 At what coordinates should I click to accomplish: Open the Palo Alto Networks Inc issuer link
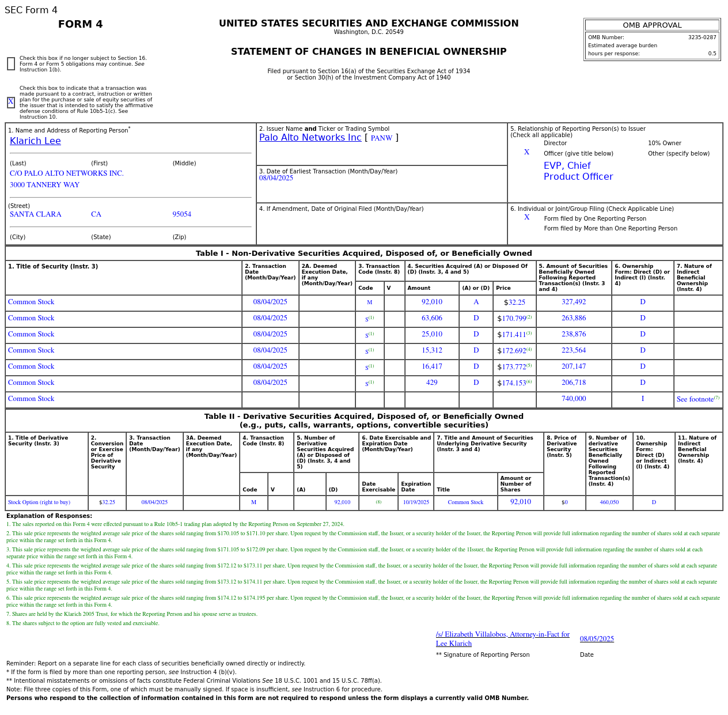pyautogui.click(x=310, y=138)
